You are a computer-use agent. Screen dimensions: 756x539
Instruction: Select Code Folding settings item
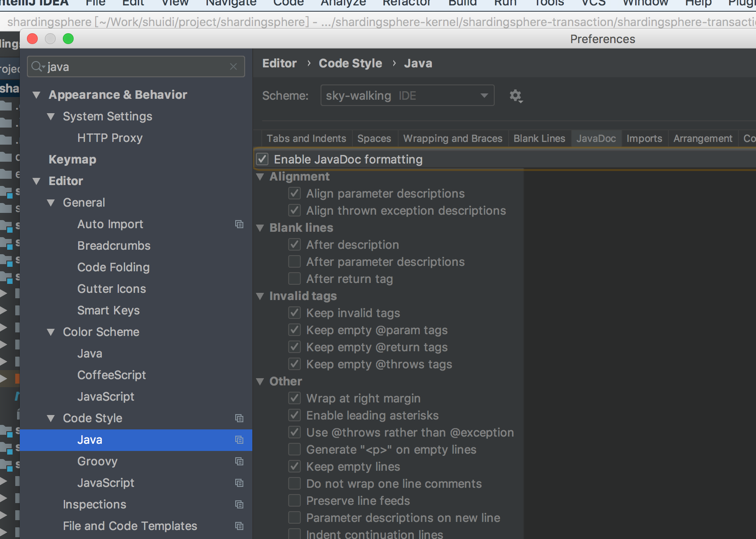tap(114, 267)
